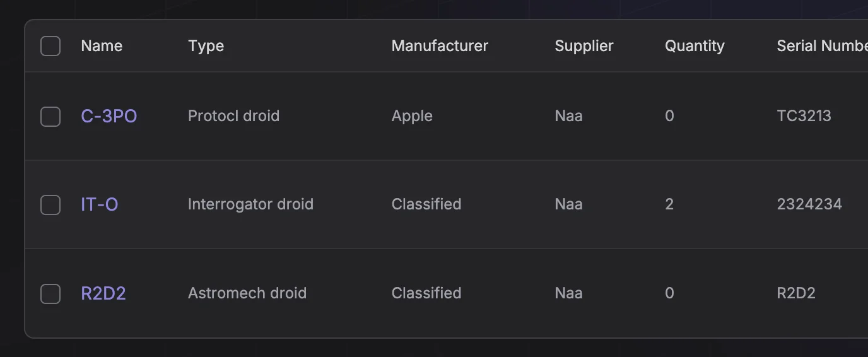Screen dimensions: 868x357
Task: Click the Supplier column header
Action: 584,46
